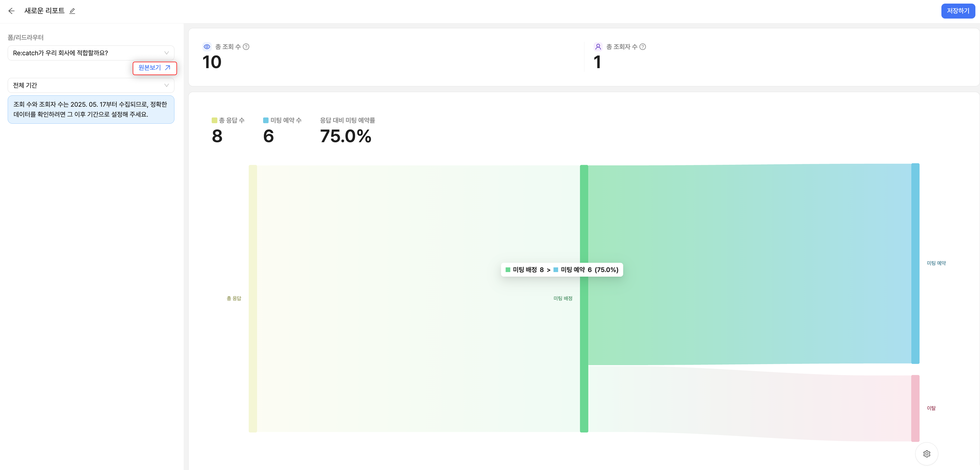980x470 pixels.
Task: Click the total views value 10
Action: coord(212,62)
